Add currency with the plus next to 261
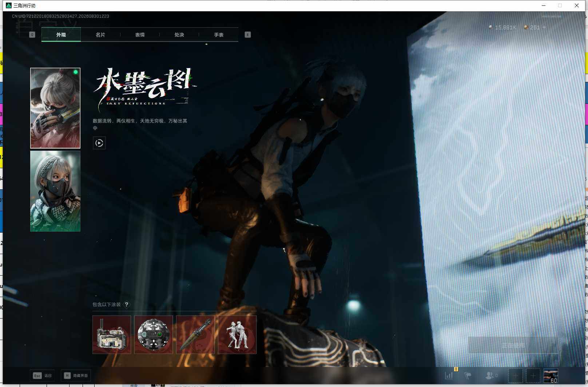 pyautogui.click(x=544, y=27)
